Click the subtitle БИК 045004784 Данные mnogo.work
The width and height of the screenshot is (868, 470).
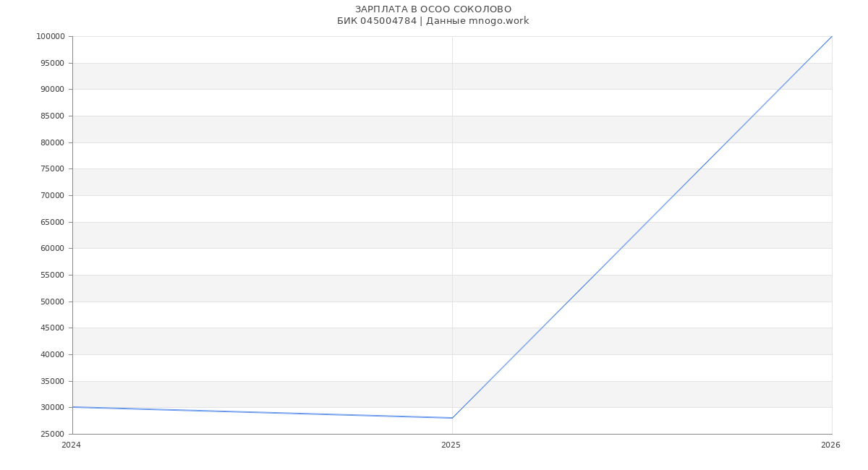tap(433, 21)
